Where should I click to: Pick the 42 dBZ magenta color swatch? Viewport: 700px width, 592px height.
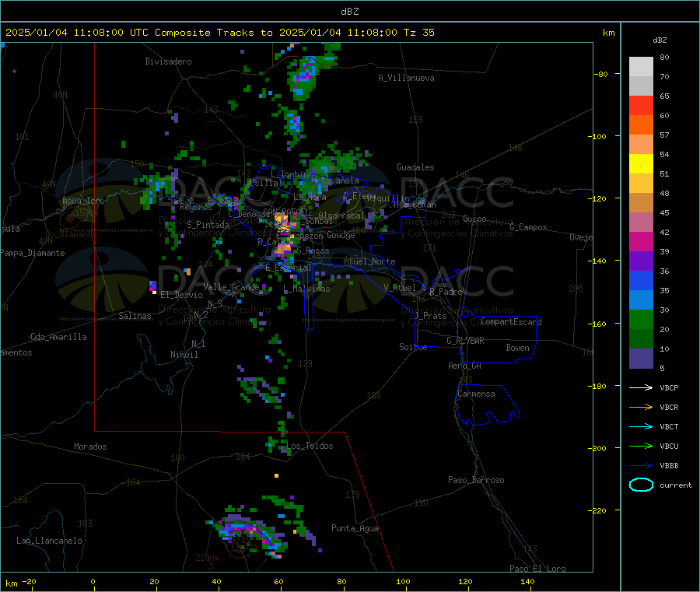641,241
